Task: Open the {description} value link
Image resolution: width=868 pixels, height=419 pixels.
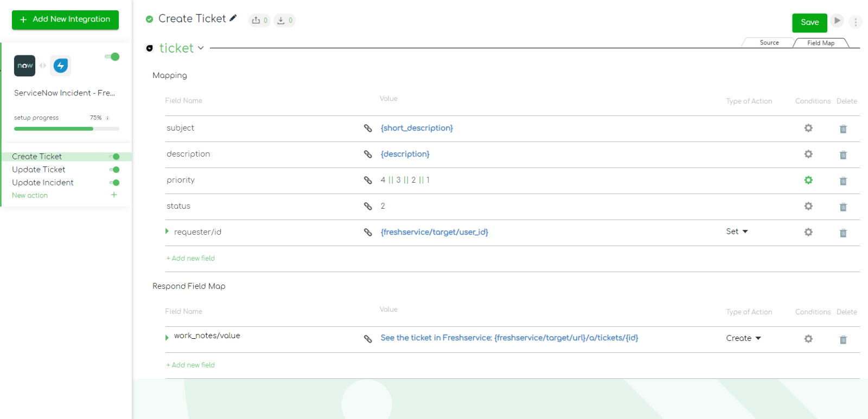Action: pyautogui.click(x=405, y=154)
